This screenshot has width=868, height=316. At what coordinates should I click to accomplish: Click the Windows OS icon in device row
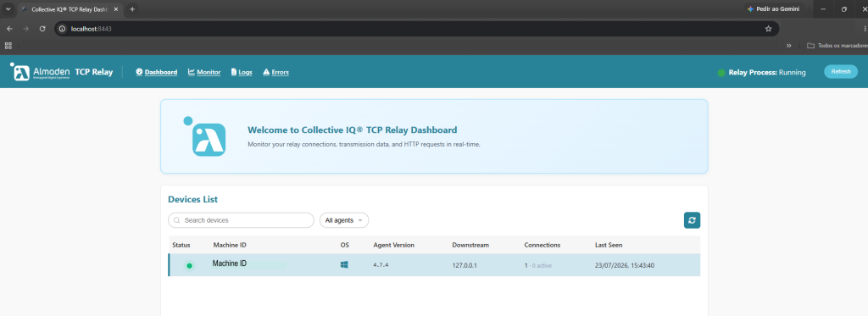point(344,265)
